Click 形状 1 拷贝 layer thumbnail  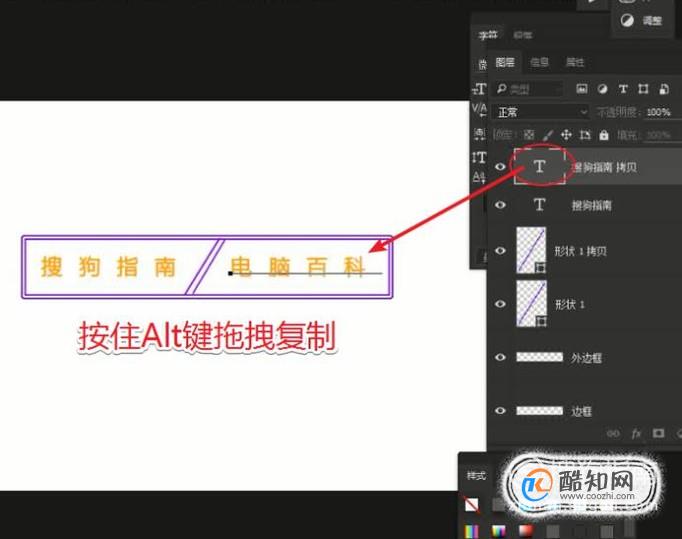[531, 250]
